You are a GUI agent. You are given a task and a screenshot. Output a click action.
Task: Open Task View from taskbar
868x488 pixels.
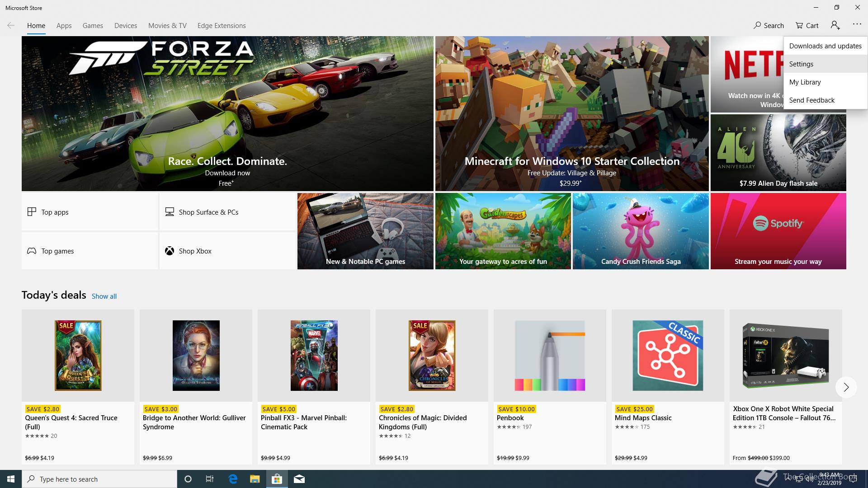pyautogui.click(x=210, y=479)
